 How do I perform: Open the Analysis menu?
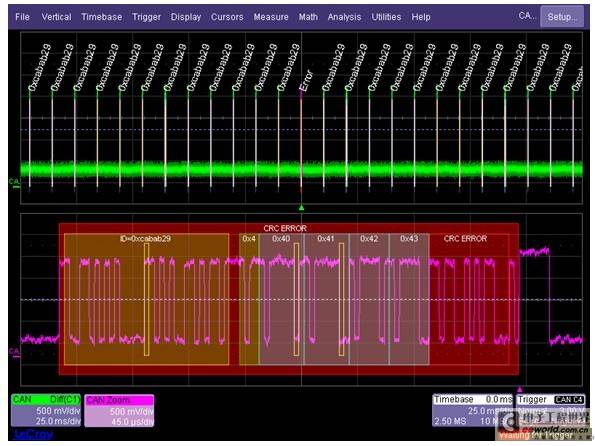(345, 17)
